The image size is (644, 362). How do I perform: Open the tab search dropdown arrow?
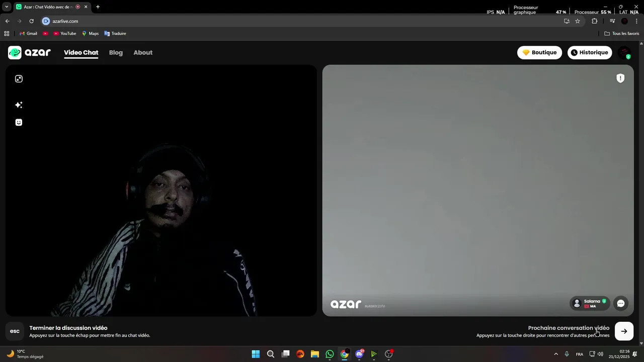[x=7, y=7]
